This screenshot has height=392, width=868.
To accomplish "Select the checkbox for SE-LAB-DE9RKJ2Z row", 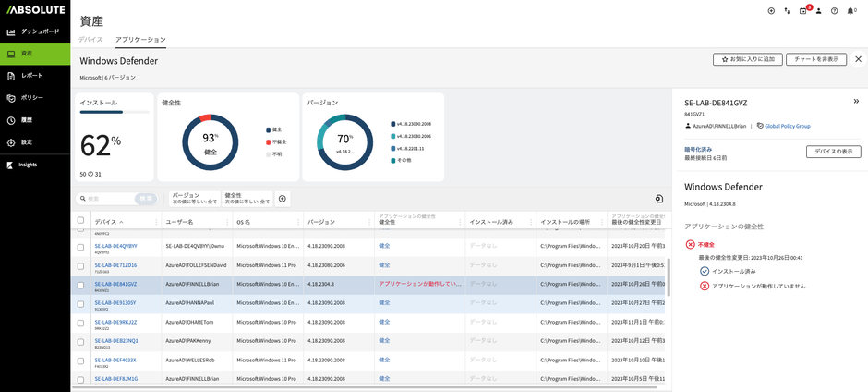I will click(x=80, y=323).
